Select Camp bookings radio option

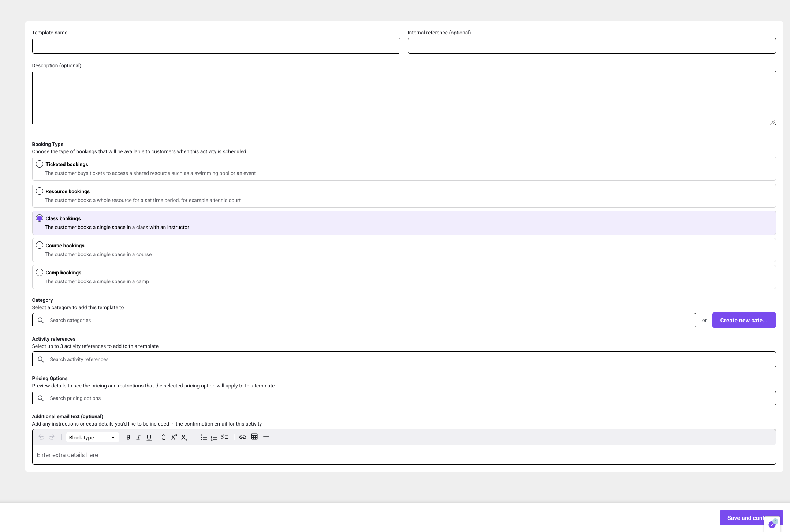coord(40,272)
